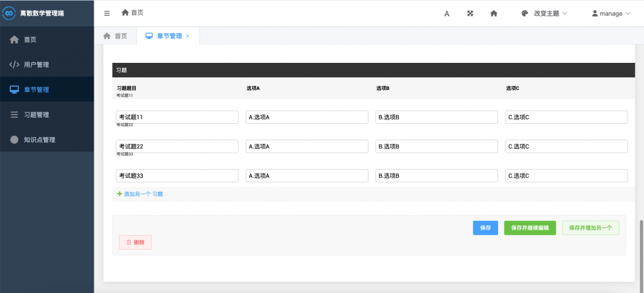Viewport: 644px width, 293px height.
Task: Click the house icon in 首页 sidebar item
Action: pyautogui.click(x=14, y=40)
